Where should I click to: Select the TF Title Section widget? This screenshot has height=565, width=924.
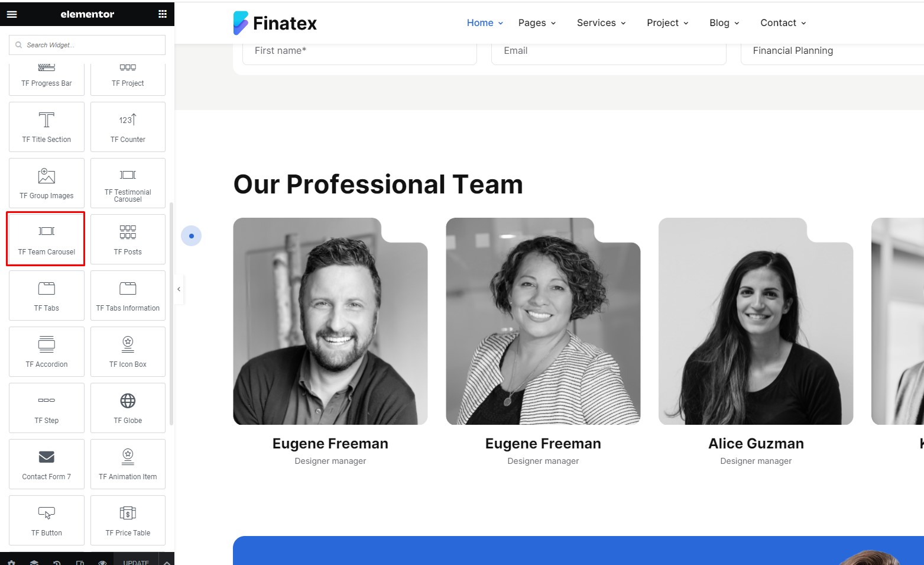[x=47, y=127]
